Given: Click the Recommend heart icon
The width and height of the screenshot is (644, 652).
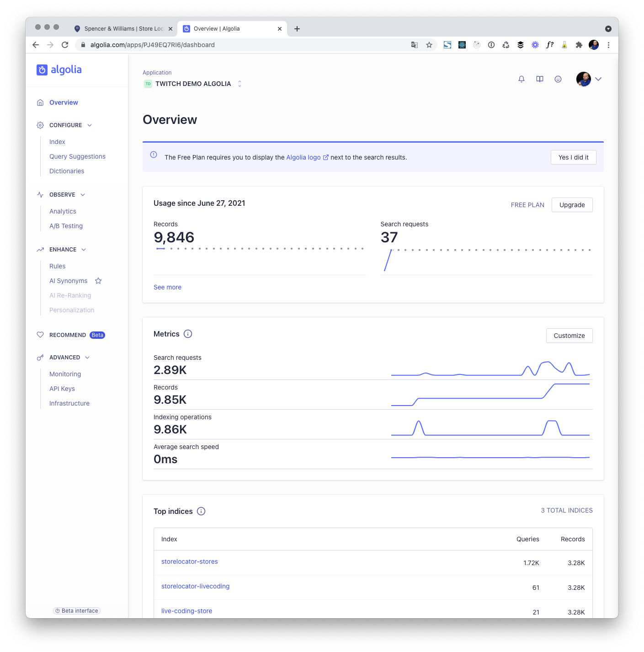Looking at the screenshot, I should tap(40, 335).
